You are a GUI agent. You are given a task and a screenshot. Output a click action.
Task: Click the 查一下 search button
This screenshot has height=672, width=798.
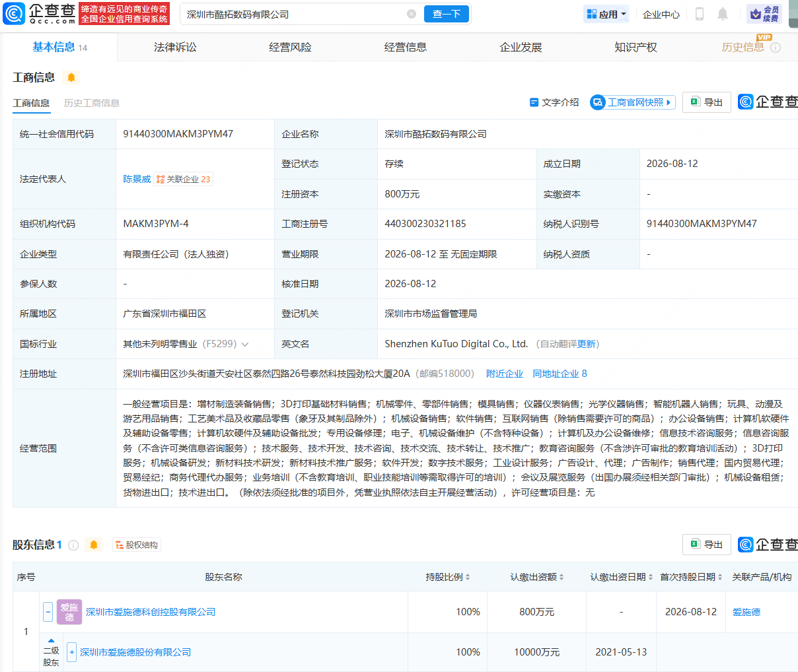click(x=447, y=14)
